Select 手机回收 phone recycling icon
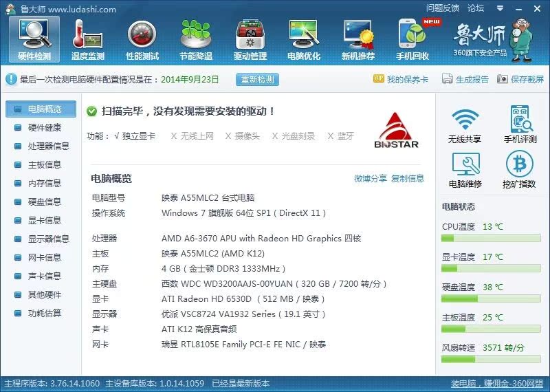This screenshot has height=392, width=550. [x=412, y=39]
